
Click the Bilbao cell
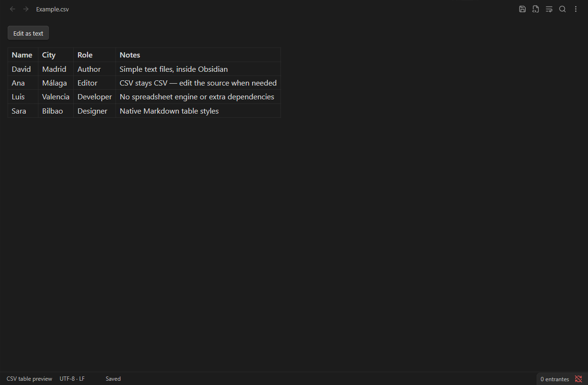tap(56, 111)
